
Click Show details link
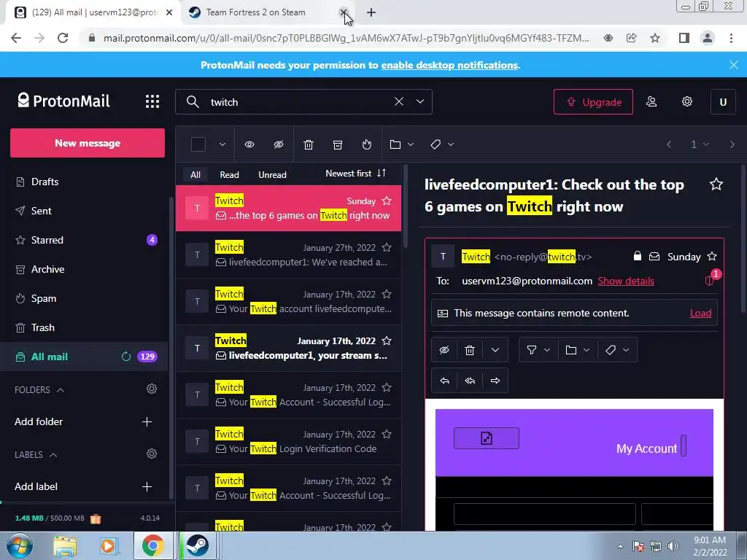coord(626,281)
